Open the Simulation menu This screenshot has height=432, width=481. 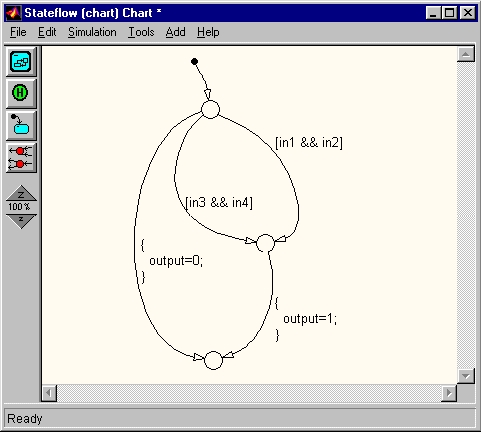92,32
